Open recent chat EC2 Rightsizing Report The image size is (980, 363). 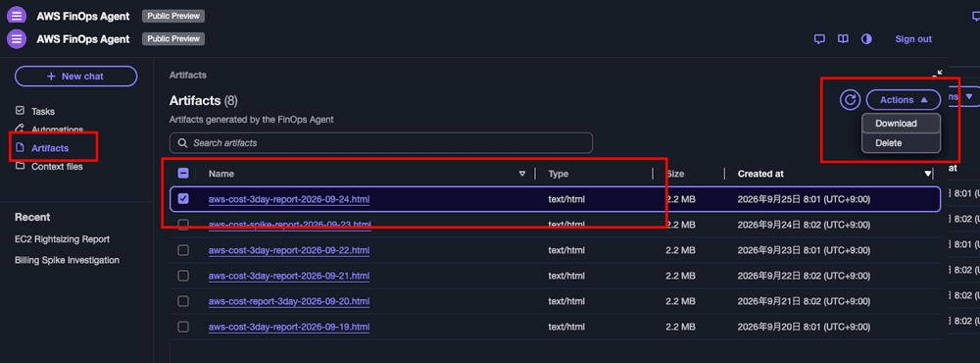coord(63,239)
